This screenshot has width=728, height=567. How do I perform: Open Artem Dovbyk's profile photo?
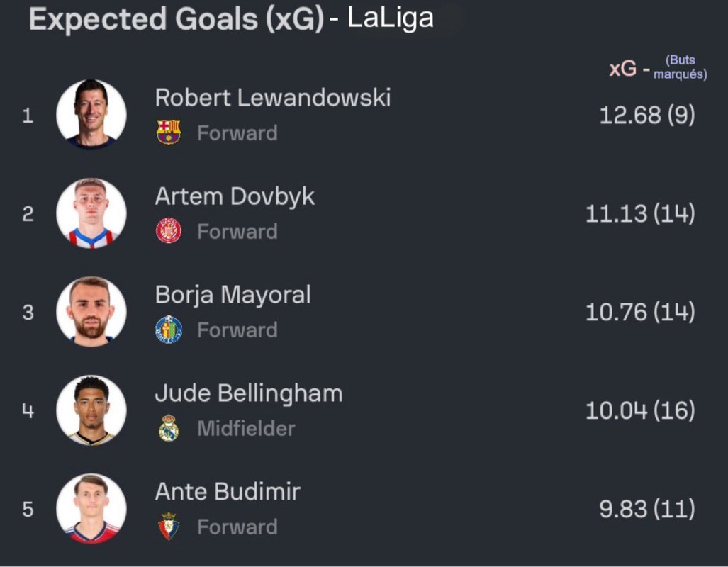(91, 213)
